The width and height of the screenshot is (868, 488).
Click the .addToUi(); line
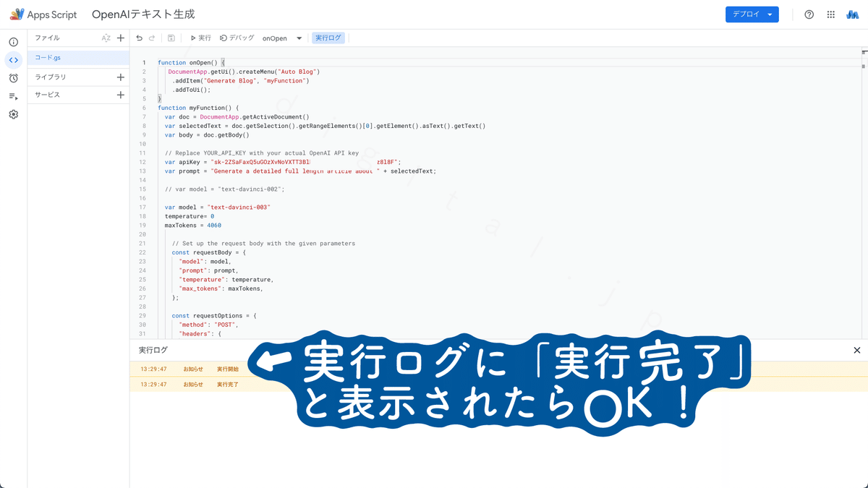191,90
